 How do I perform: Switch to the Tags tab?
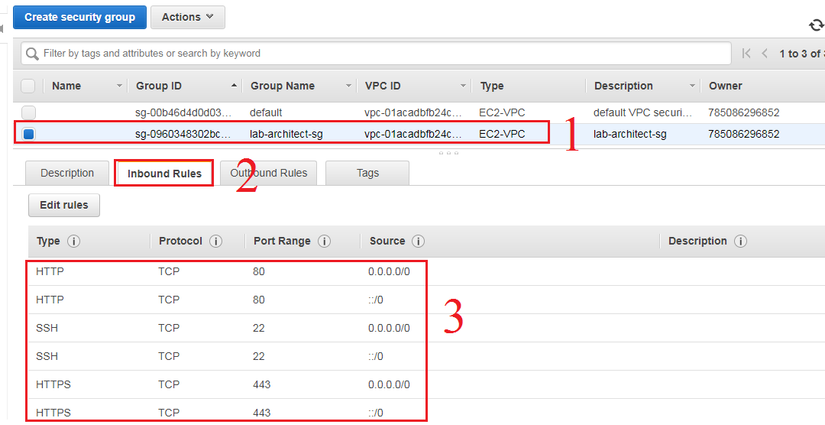point(367,173)
